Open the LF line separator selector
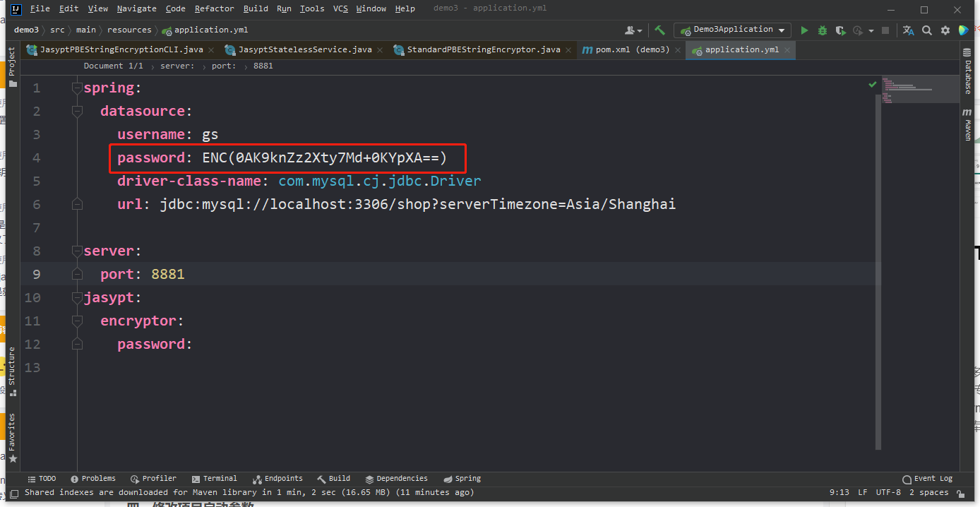This screenshot has width=980, height=507. point(863,493)
